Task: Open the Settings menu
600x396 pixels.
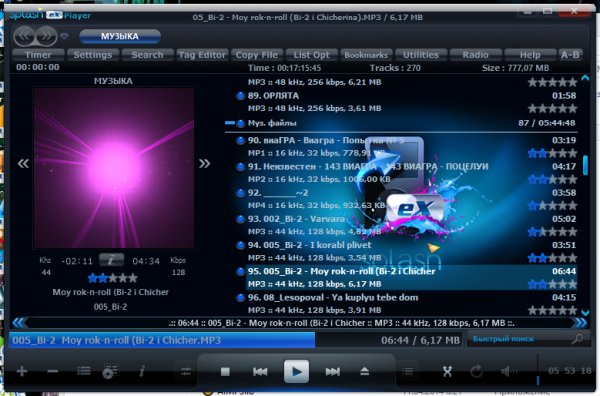Action: pos(93,55)
